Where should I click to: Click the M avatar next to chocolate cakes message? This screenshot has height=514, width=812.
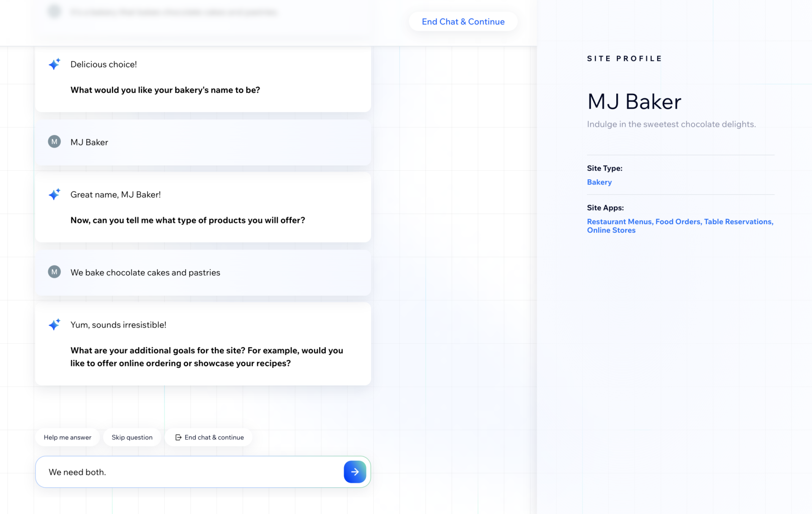[54, 272]
